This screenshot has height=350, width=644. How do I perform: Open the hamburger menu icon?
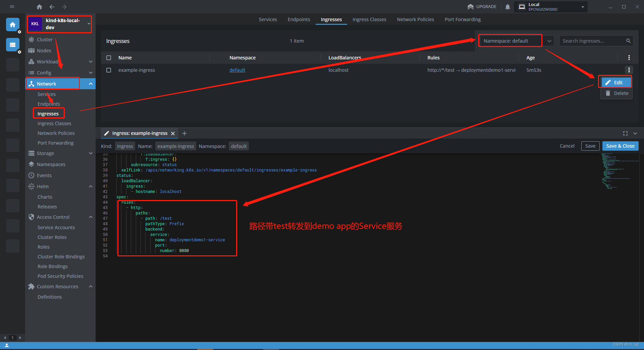pos(12,6)
